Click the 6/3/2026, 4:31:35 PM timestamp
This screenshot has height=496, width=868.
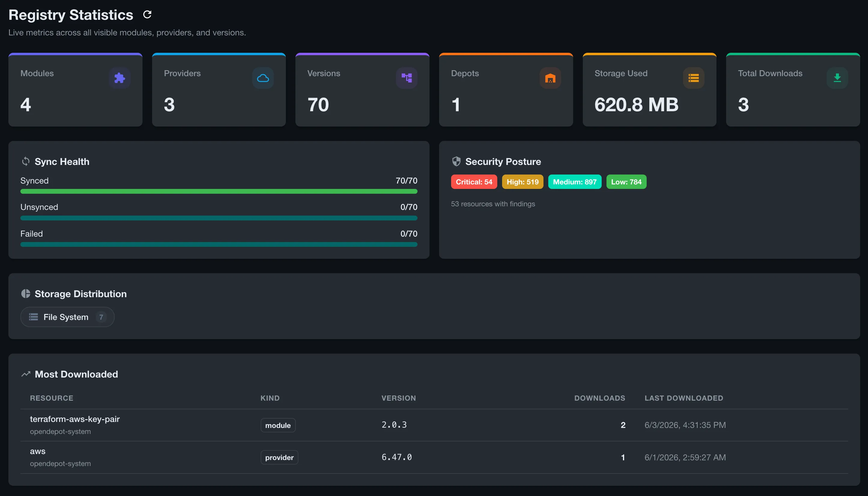pos(685,425)
